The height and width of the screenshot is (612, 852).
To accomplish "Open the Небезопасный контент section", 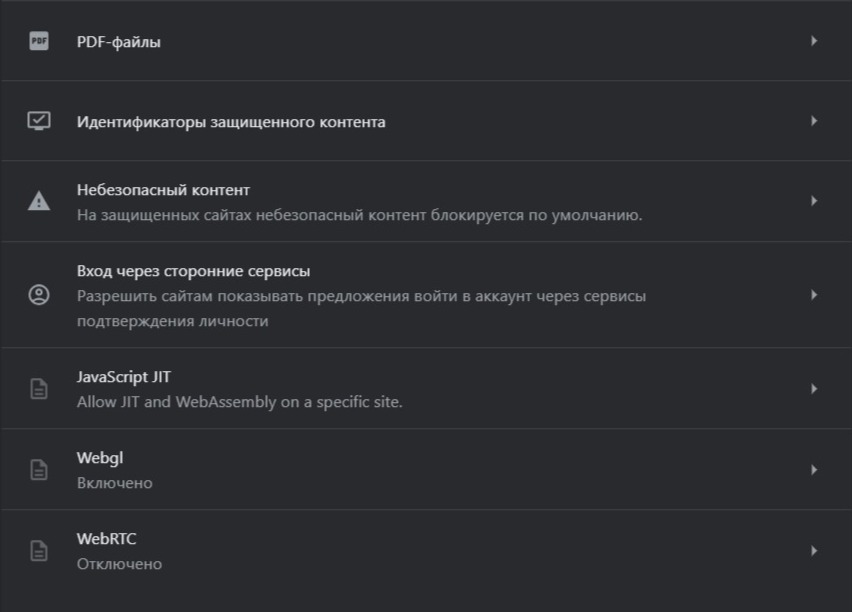I will coord(163,190).
